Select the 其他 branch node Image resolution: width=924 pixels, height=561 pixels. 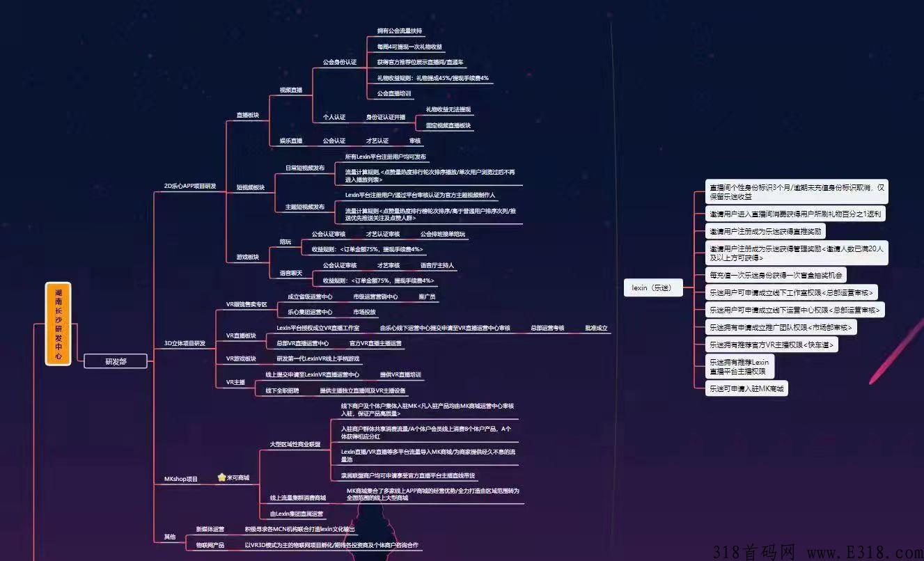170,537
